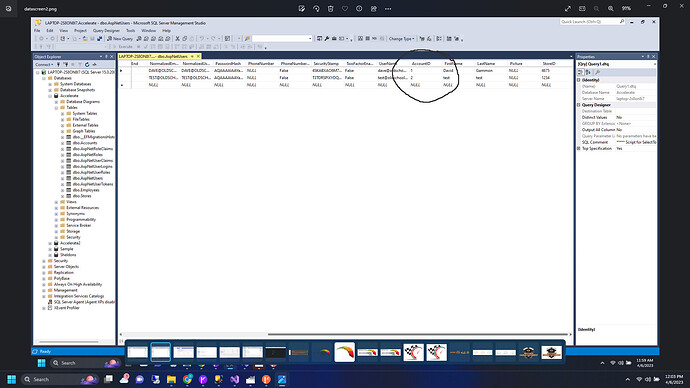Open the Change Type dropdown
Viewport: 690px width, 388px height.
401,39
